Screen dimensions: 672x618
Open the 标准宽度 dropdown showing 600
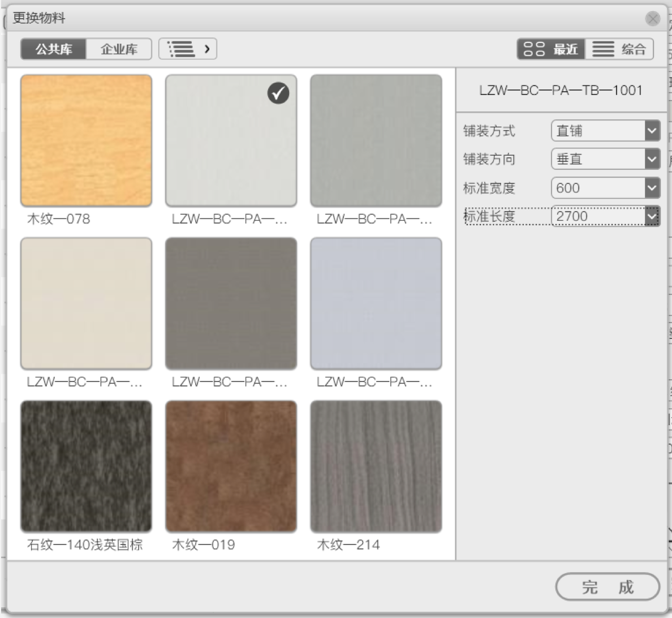click(605, 188)
